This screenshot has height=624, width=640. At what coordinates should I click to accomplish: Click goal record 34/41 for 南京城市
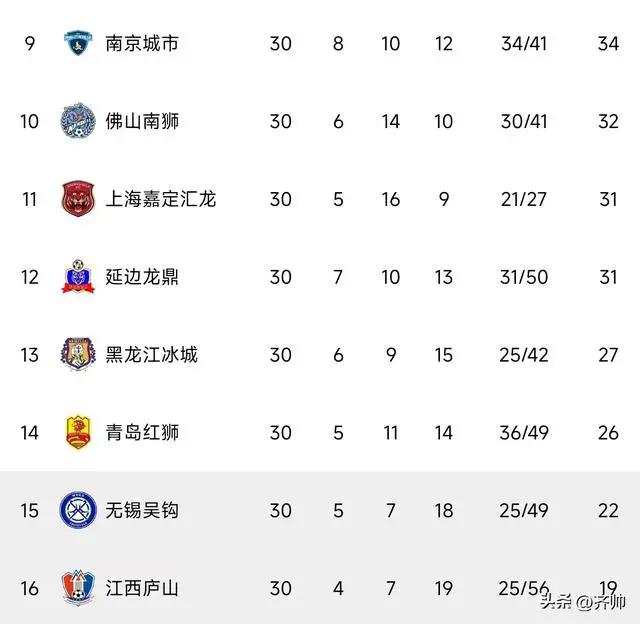524,44
